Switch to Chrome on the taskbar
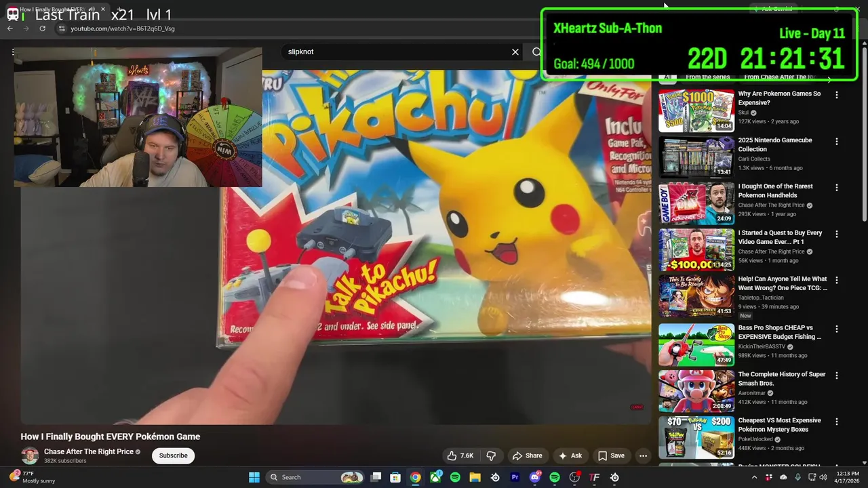868x488 pixels. tap(415, 477)
